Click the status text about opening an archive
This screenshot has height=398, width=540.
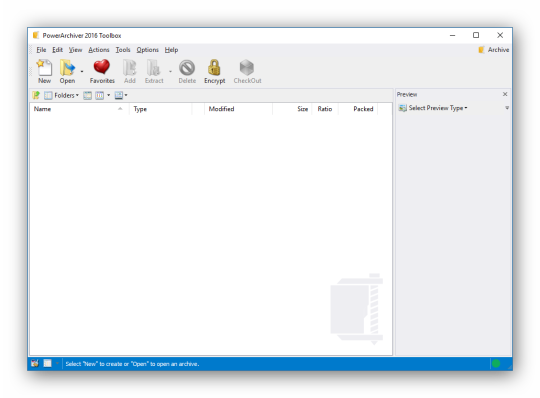tap(132, 364)
